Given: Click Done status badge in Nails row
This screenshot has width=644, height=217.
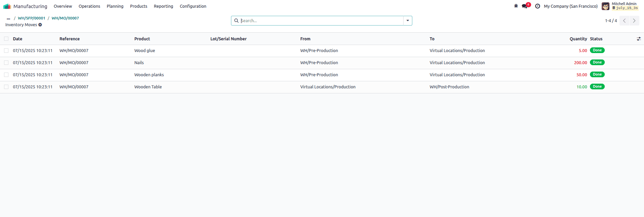Looking at the screenshot, I should [597, 62].
